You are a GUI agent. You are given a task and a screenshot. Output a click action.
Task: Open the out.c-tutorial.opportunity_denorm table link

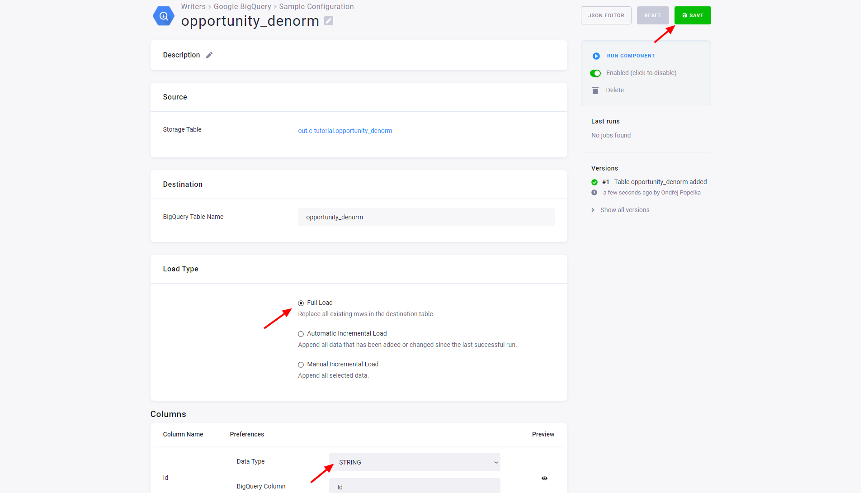tap(345, 131)
